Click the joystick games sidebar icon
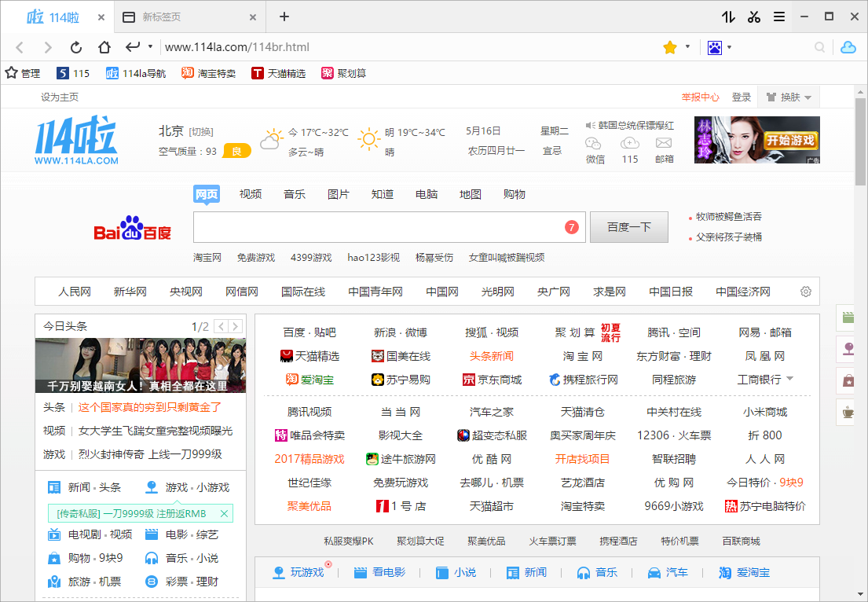Image resolution: width=868 pixels, height=602 pixels. click(848, 349)
